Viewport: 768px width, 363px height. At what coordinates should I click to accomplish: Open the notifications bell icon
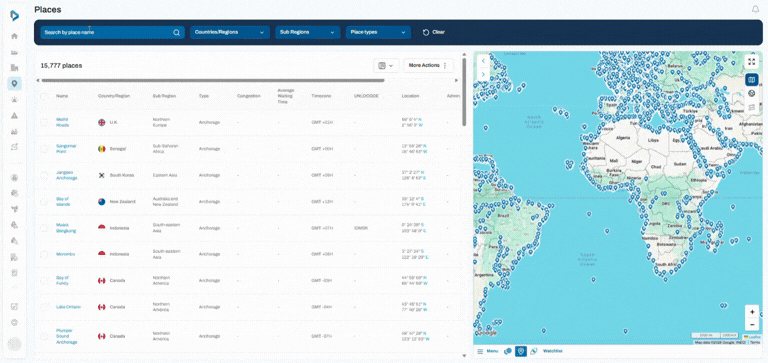coord(755,9)
